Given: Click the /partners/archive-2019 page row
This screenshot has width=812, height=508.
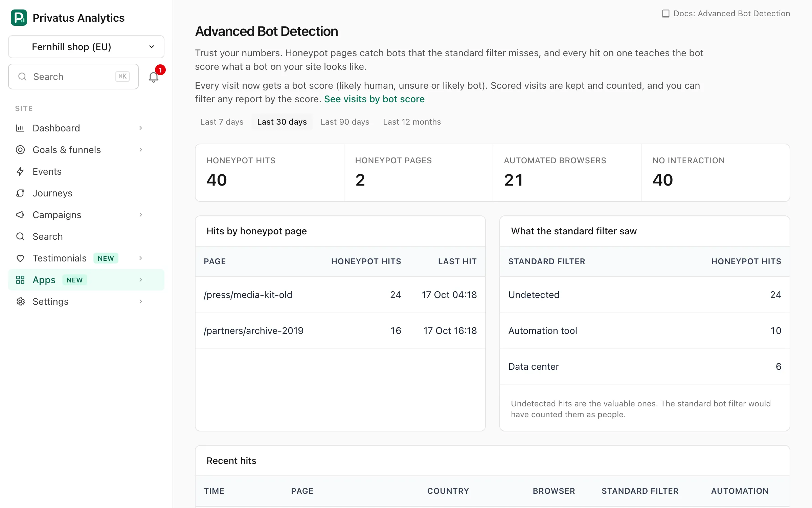Looking at the screenshot, I should [340, 331].
